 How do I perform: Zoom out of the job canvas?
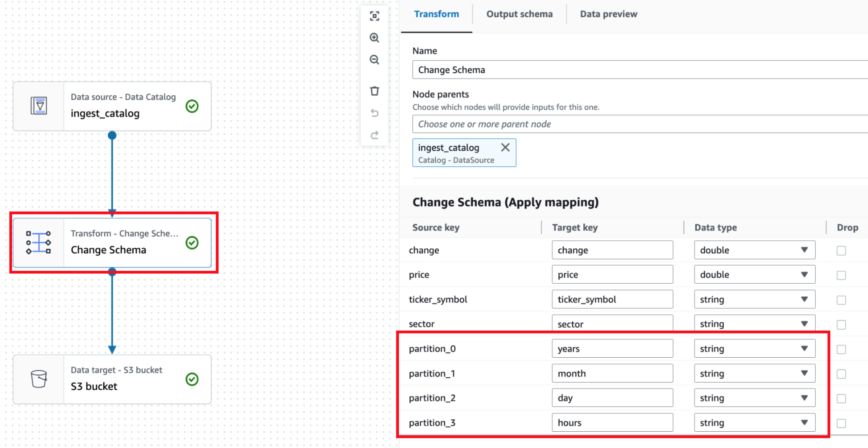374,60
